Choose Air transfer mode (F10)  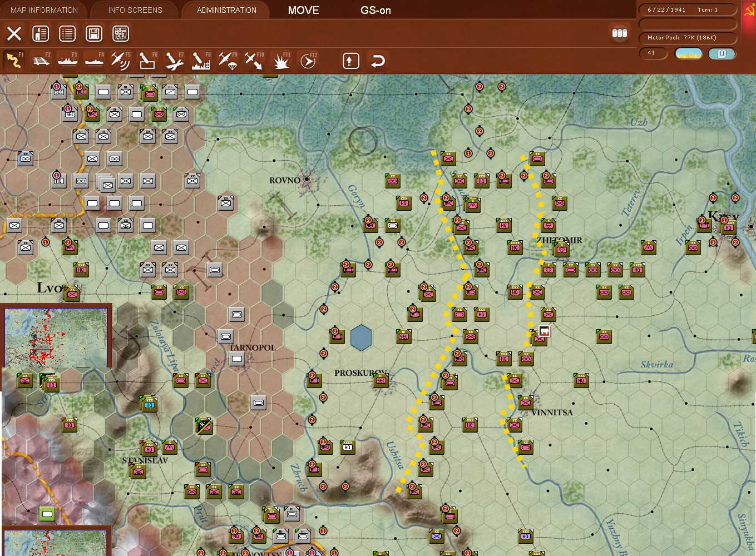click(x=254, y=61)
